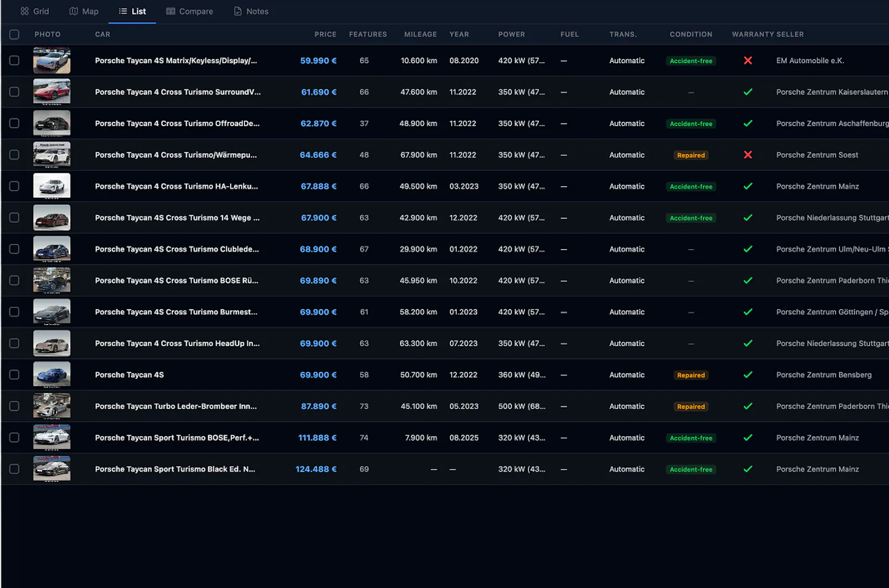
Task: Open photo of Taycan 4S Matrix/Keyless car
Action: (x=52, y=61)
